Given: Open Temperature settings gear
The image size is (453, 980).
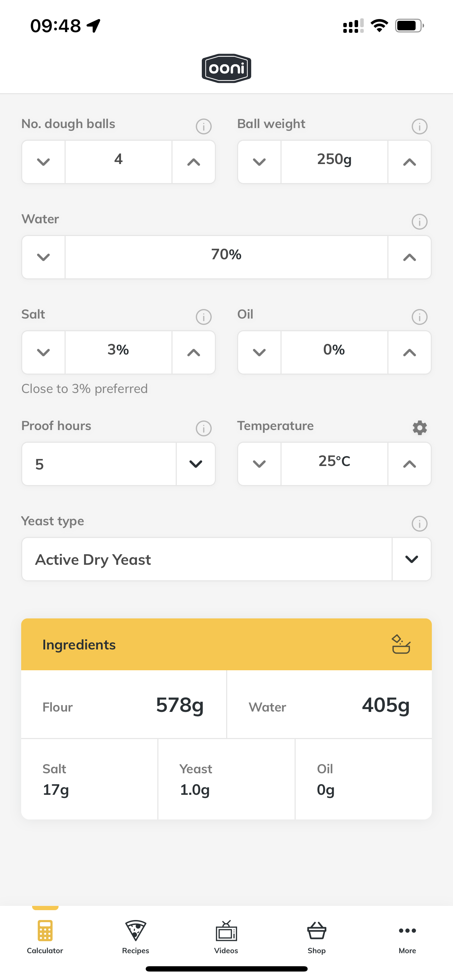Looking at the screenshot, I should click(x=419, y=428).
